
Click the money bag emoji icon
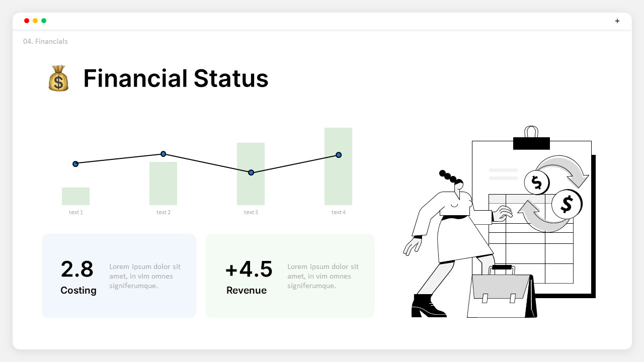pyautogui.click(x=58, y=78)
